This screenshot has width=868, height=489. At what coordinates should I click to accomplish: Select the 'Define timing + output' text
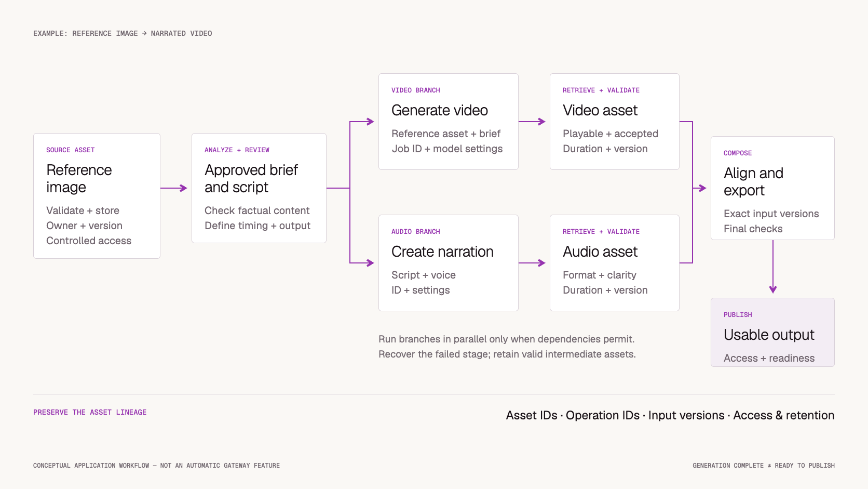pyautogui.click(x=257, y=226)
